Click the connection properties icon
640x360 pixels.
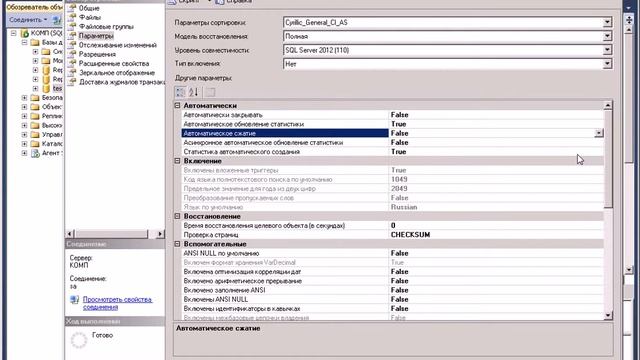point(74,300)
